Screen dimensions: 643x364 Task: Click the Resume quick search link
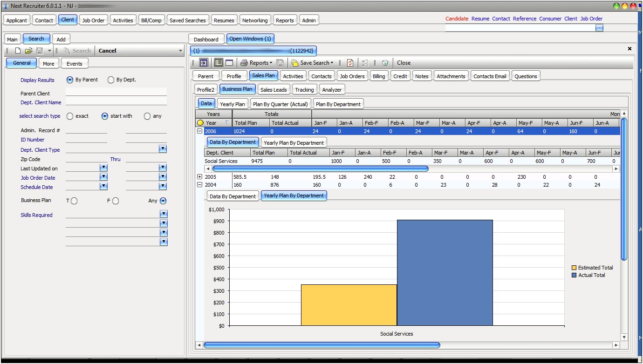(480, 19)
